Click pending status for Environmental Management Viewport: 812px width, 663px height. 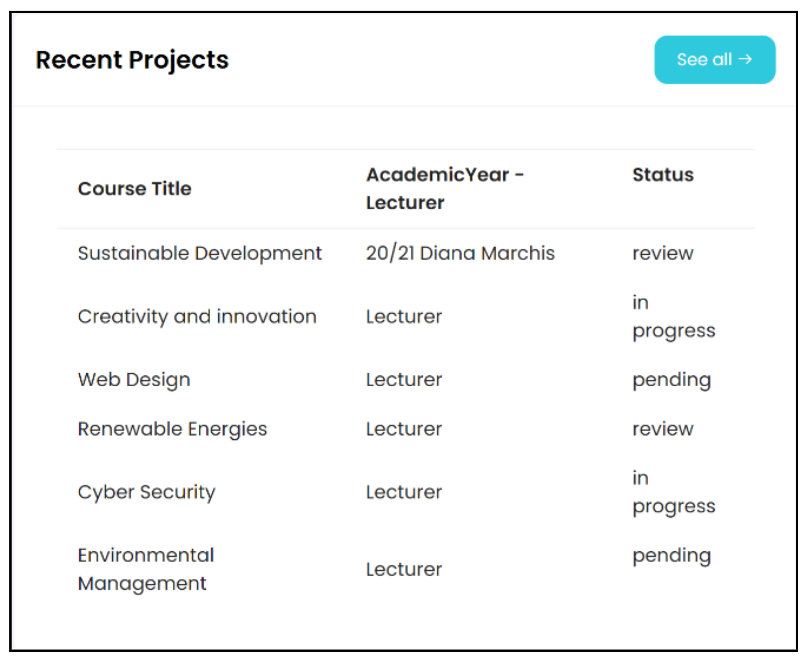point(671,555)
